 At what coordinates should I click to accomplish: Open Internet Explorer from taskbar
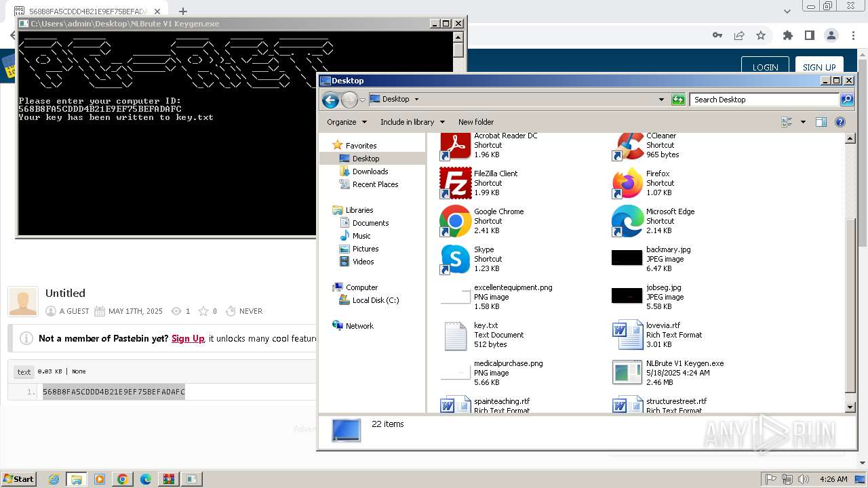pyautogui.click(x=54, y=479)
